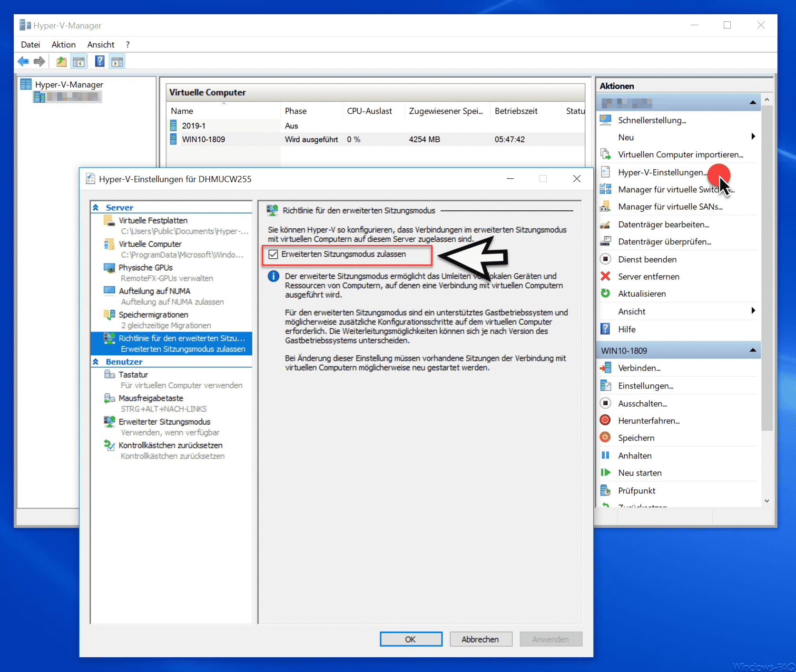The width and height of the screenshot is (796, 672).
Task: Click the red X Server entfernen icon
Action: coord(606,276)
